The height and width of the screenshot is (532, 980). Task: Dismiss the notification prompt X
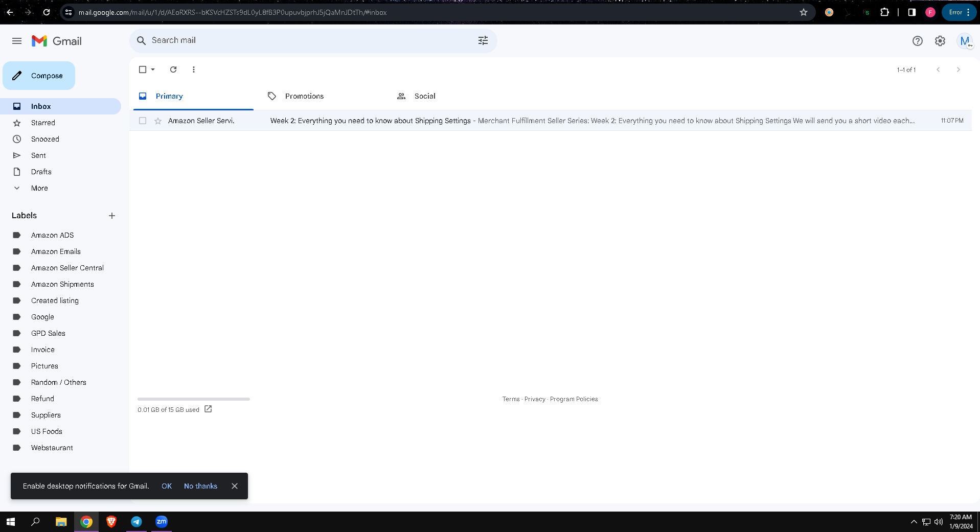(x=235, y=486)
